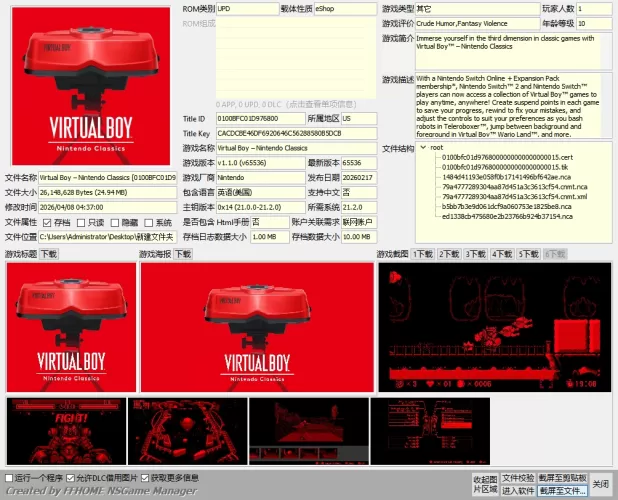Screen dimensions: 618x500
Task: Open the pinball game screenshot thumbnail
Action: [188, 431]
